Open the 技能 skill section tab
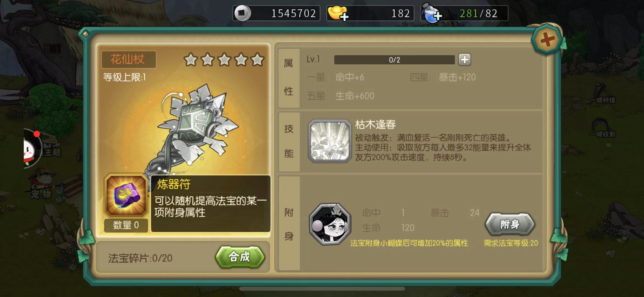This screenshot has height=297, width=644. pyautogui.click(x=289, y=142)
